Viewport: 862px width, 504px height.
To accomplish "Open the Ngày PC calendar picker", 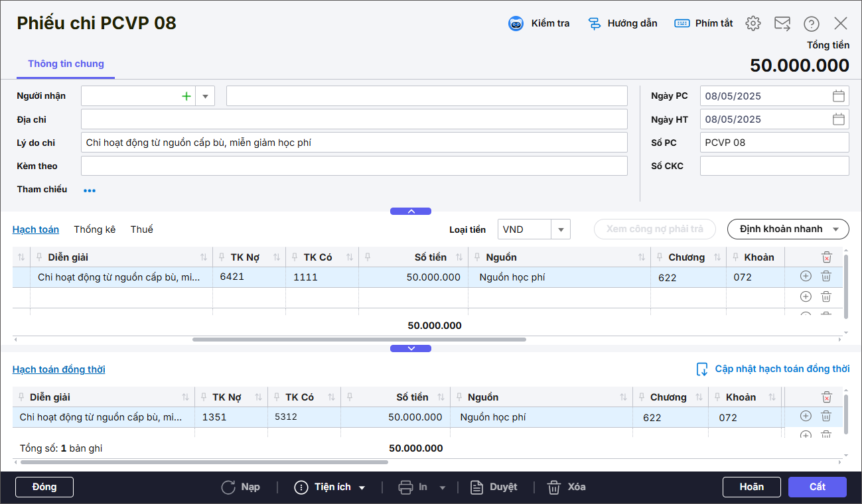I will tap(839, 96).
